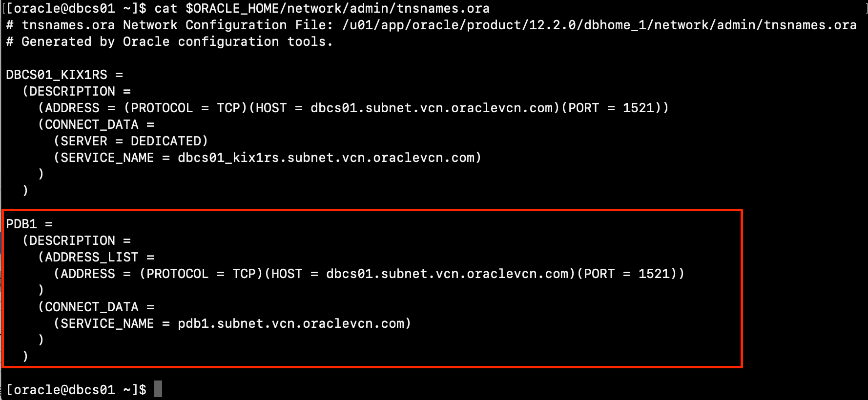The width and height of the screenshot is (868, 400).
Task: Click DESCRIPTION keyword in the PDB1 entry
Action: pyautogui.click(x=72, y=240)
